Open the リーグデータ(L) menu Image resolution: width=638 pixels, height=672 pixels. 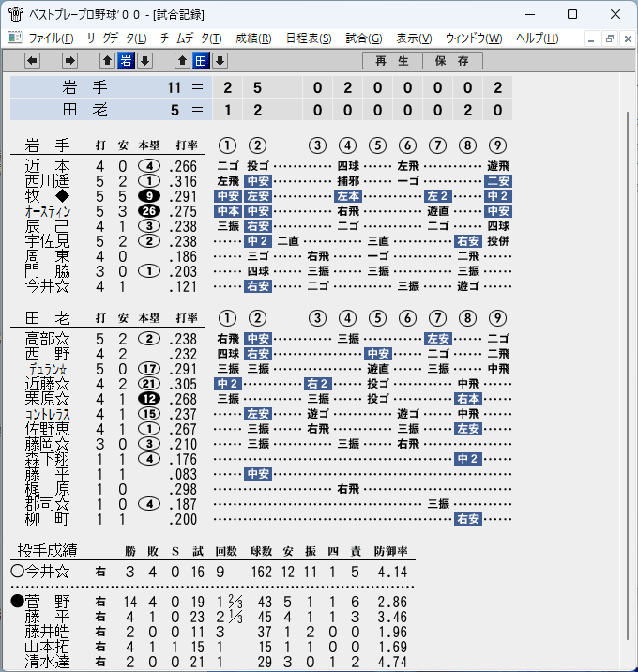[116, 38]
